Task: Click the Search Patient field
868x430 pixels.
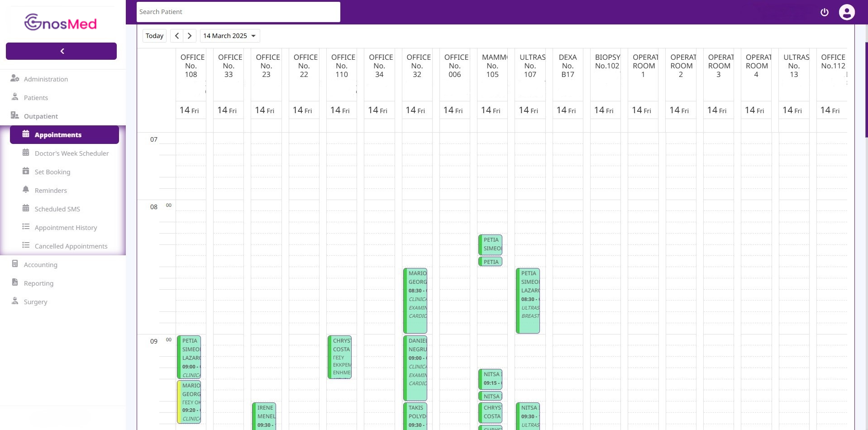Action: (x=238, y=12)
